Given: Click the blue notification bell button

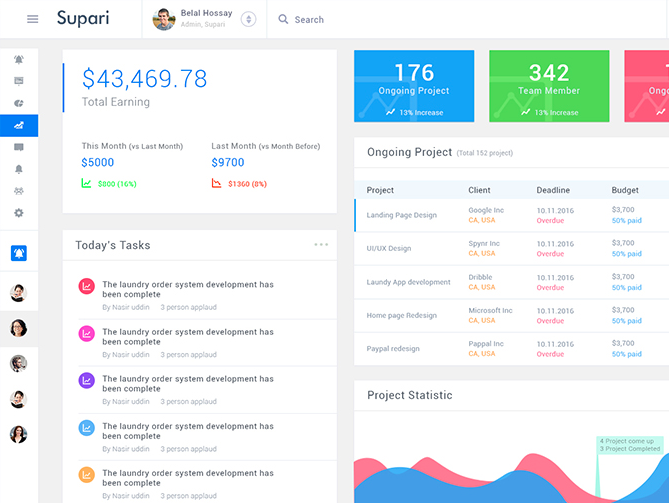Looking at the screenshot, I should (19, 253).
